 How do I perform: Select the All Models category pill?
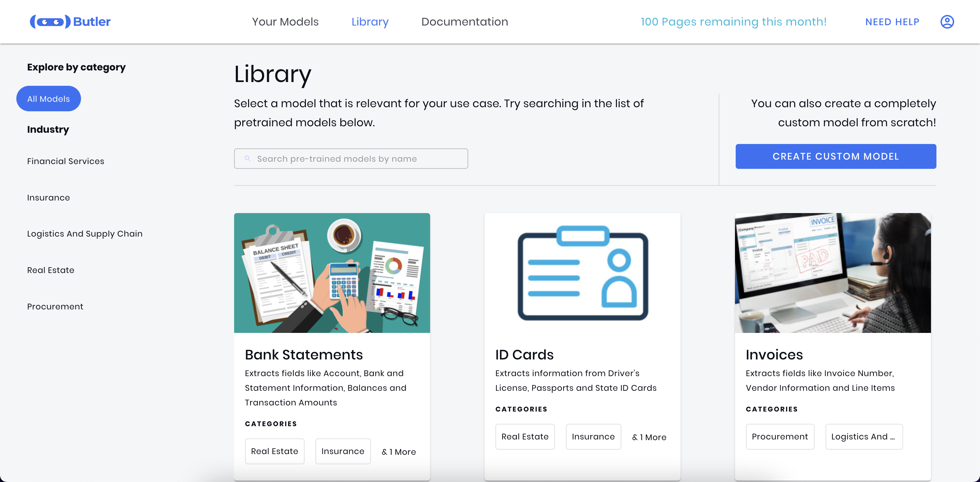(x=48, y=99)
